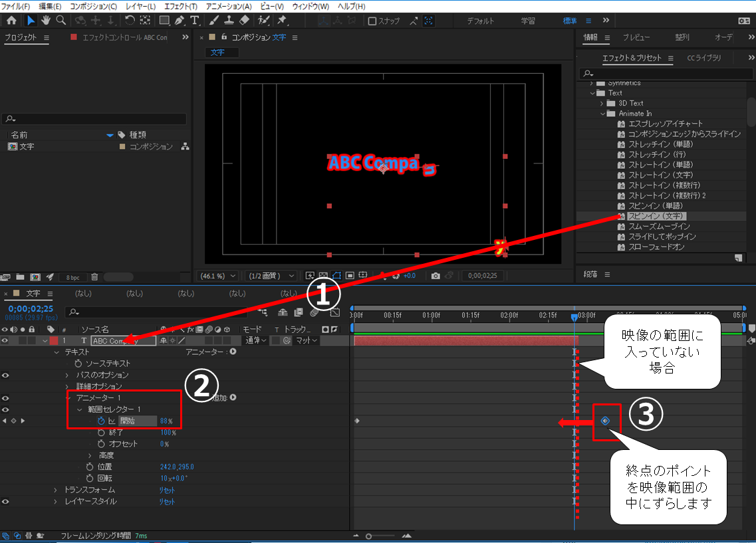Image resolution: width=756 pixels, height=543 pixels.
Task: Open the 46.1% magnification dropdown
Action: pyautogui.click(x=218, y=276)
